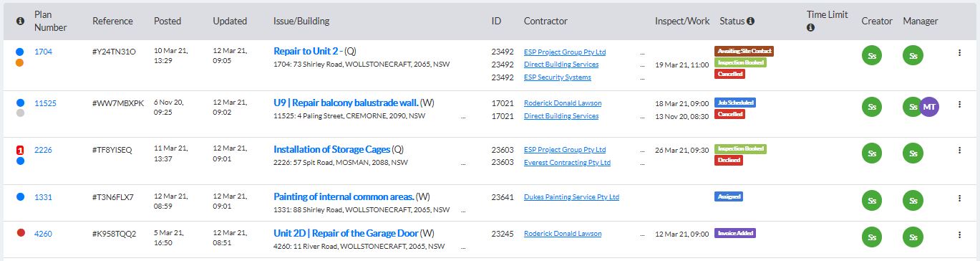Open the three-dot menu for plan 1704
Screen dimensions: 980x261
pyautogui.click(x=959, y=52)
